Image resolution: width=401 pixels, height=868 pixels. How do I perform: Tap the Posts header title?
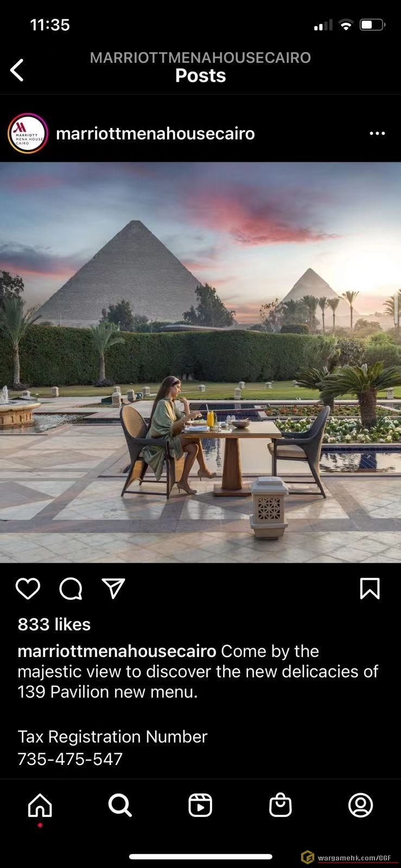200,75
